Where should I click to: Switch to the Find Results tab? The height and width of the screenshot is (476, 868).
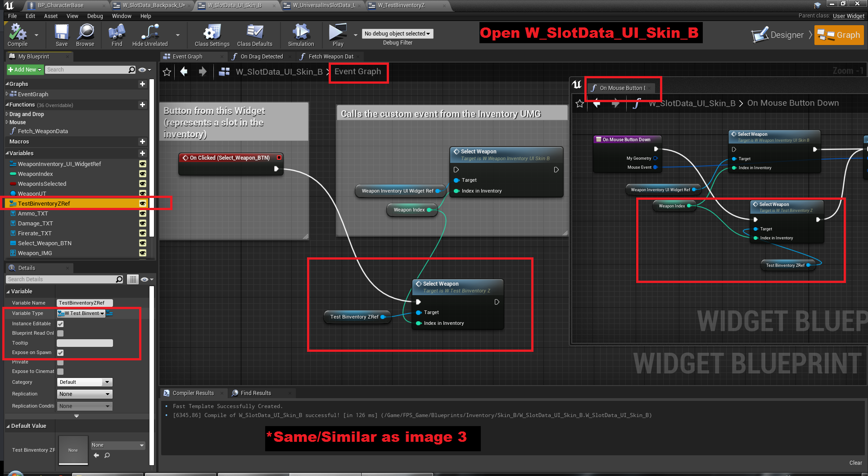pyautogui.click(x=255, y=393)
